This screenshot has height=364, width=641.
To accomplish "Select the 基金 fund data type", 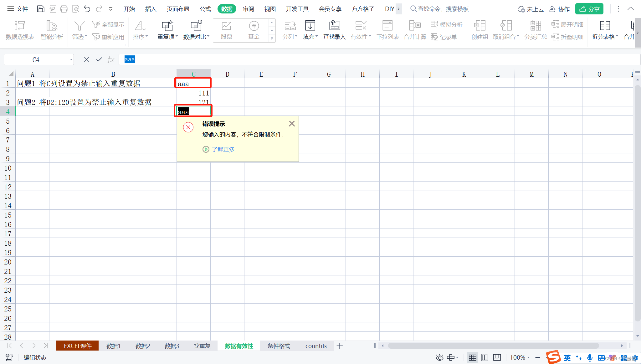I will tap(254, 30).
